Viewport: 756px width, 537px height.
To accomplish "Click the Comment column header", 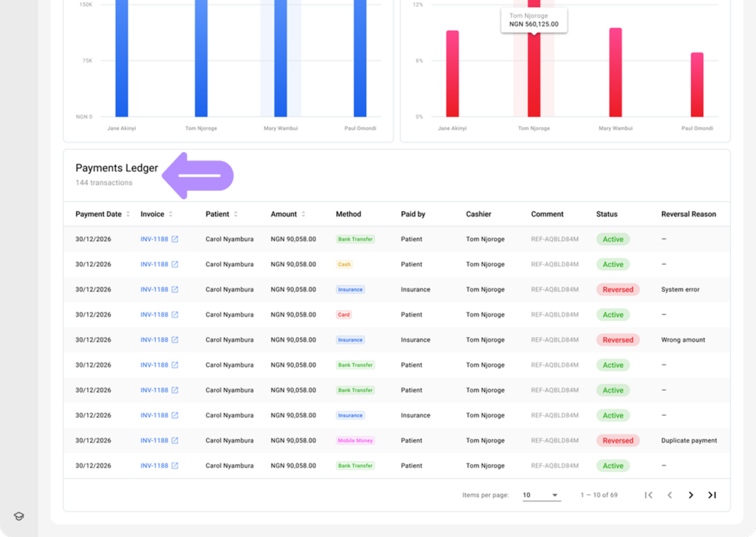I will coord(547,215).
